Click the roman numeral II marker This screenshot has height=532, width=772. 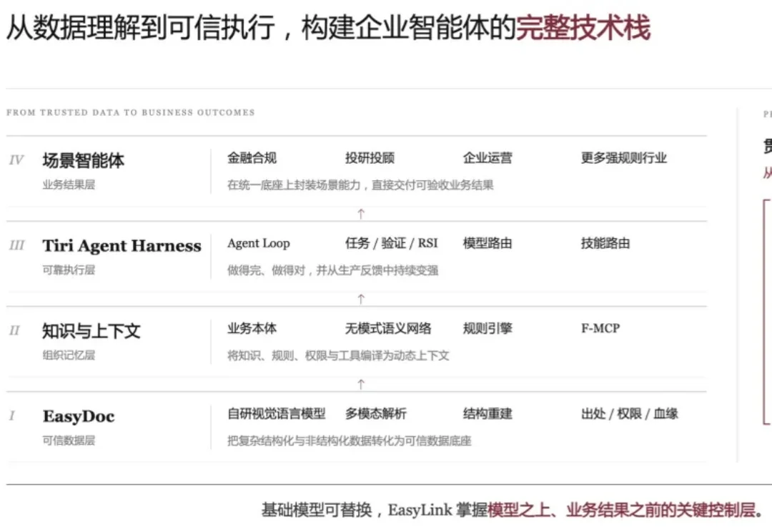(x=15, y=330)
